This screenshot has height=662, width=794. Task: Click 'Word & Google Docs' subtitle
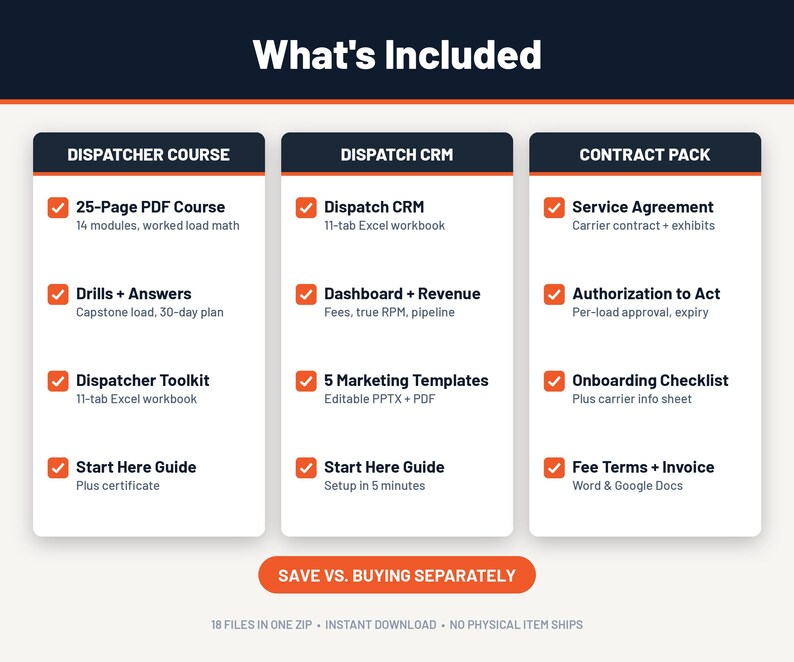(x=627, y=485)
